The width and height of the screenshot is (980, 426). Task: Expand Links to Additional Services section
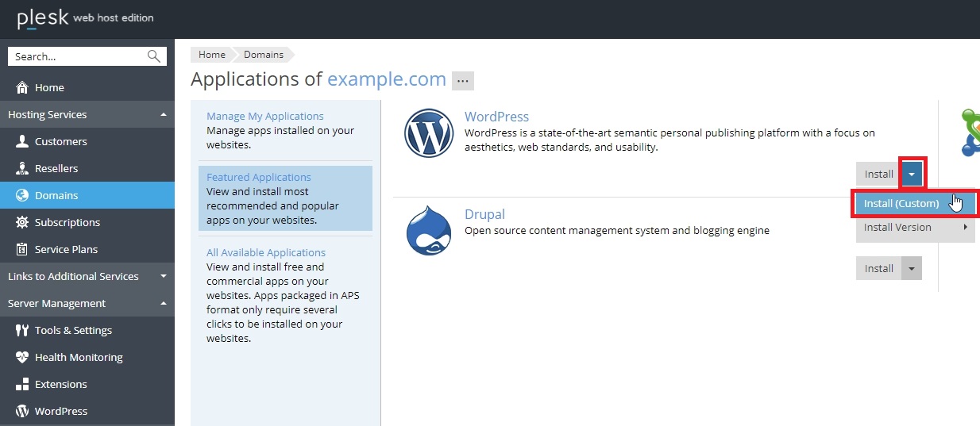click(x=163, y=276)
